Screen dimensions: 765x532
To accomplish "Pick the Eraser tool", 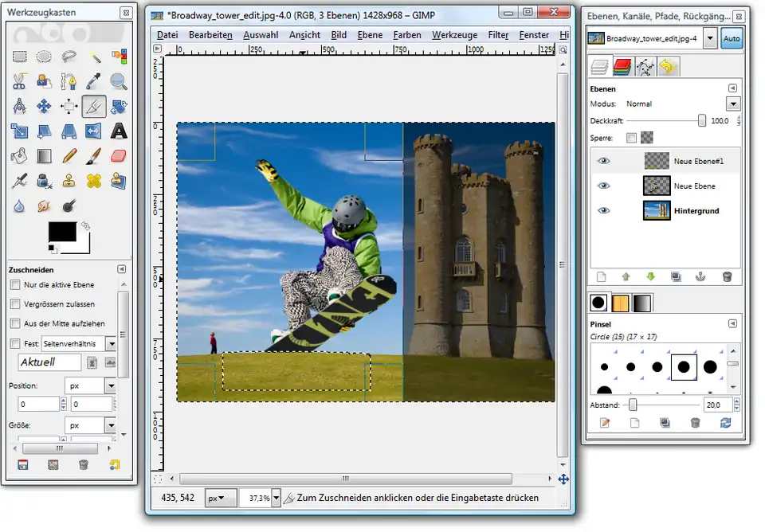I will (x=119, y=155).
